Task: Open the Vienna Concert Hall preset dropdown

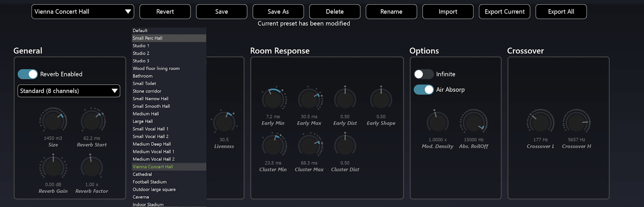Action: click(x=83, y=12)
